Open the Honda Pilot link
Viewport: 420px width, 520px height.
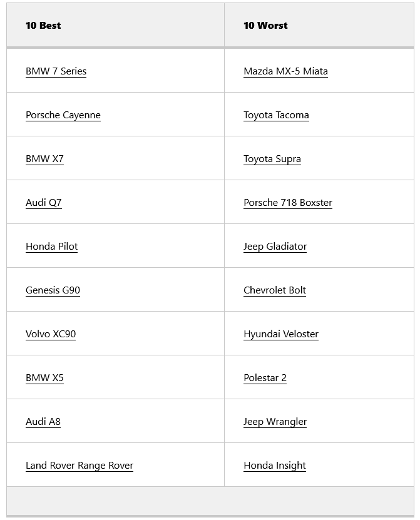point(51,247)
